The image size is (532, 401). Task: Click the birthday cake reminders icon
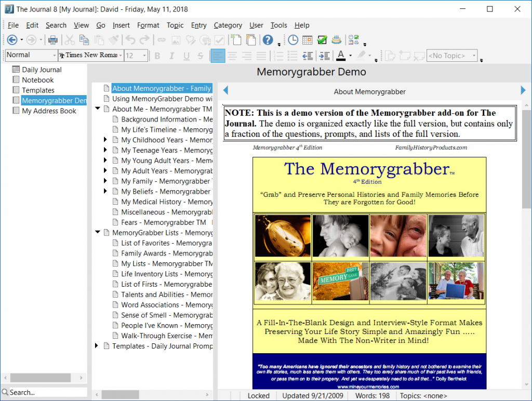point(337,40)
